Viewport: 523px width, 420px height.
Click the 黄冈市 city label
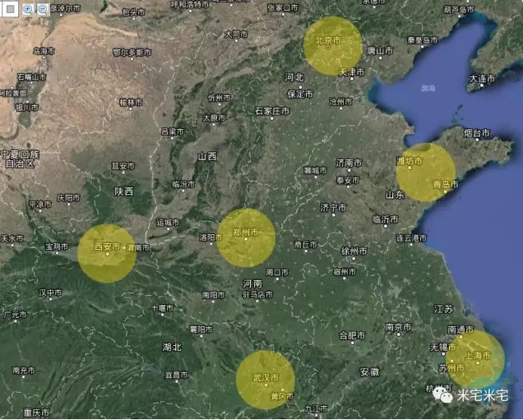pos(282,396)
